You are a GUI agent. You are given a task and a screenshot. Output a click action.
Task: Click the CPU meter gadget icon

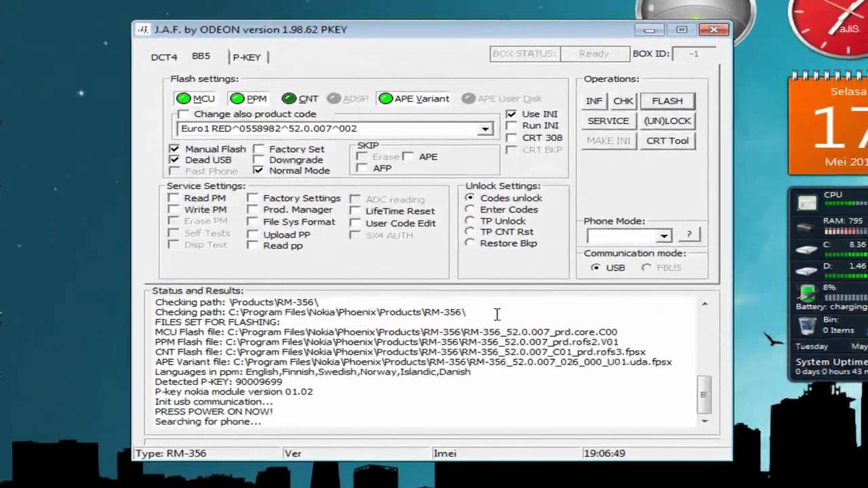[807, 202]
